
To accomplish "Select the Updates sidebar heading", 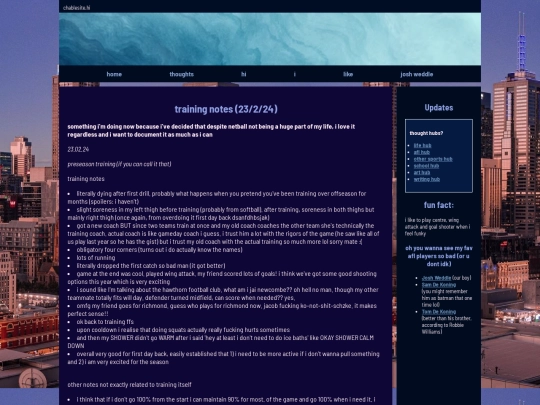I will [439, 107].
